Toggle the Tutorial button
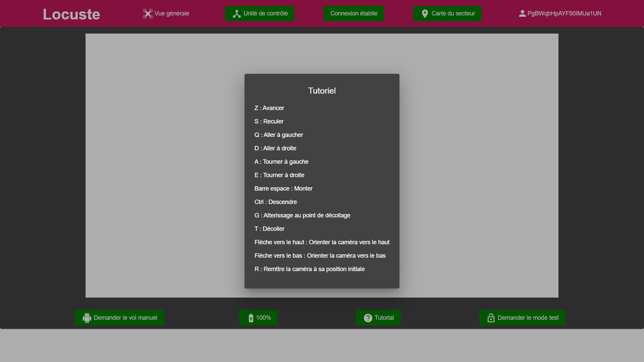The image size is (644, 362). [x=378, y=318]
